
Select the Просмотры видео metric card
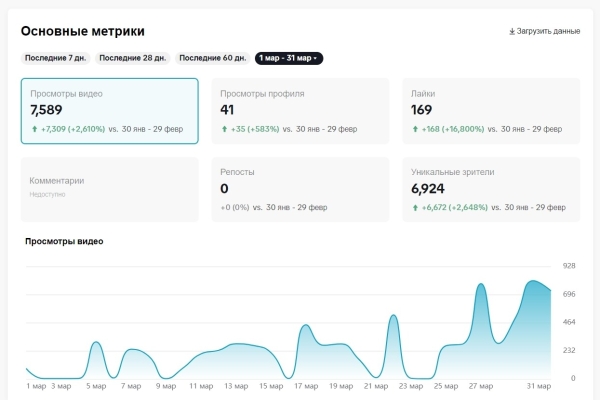click(x=109, y=110)
